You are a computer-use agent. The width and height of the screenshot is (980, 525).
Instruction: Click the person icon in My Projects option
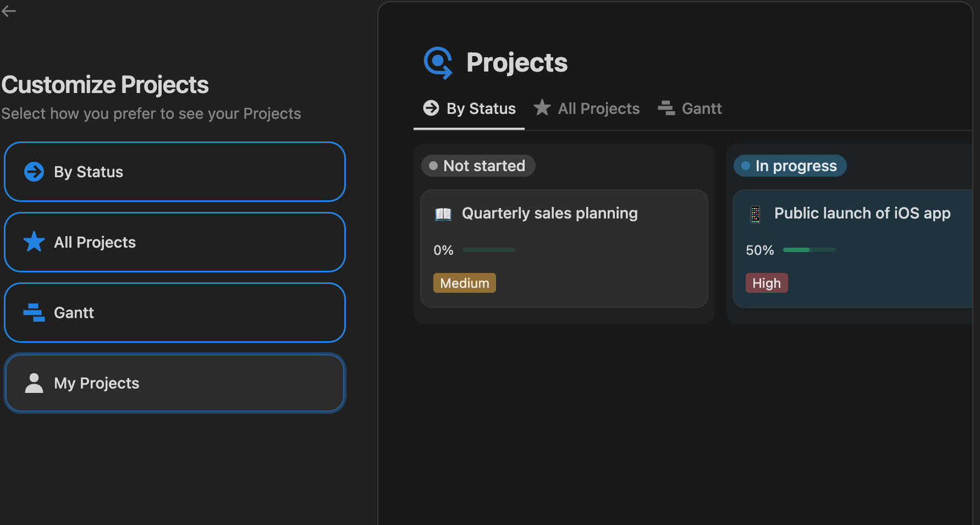(x=34, y=383)
